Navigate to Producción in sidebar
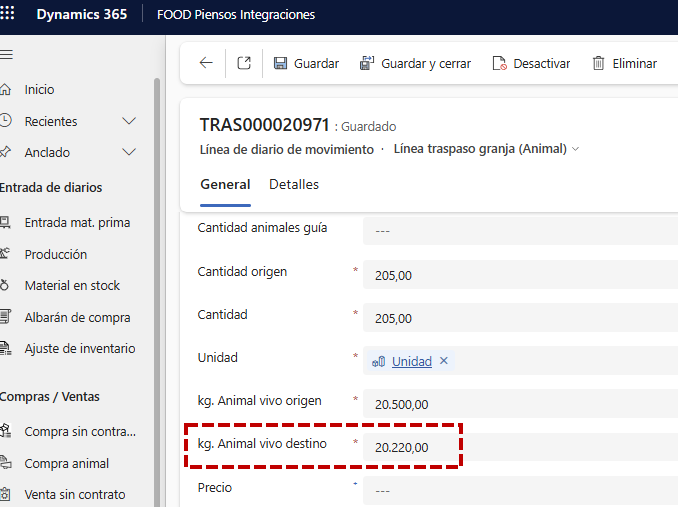 pyautogui.click(x=55, y=254)
